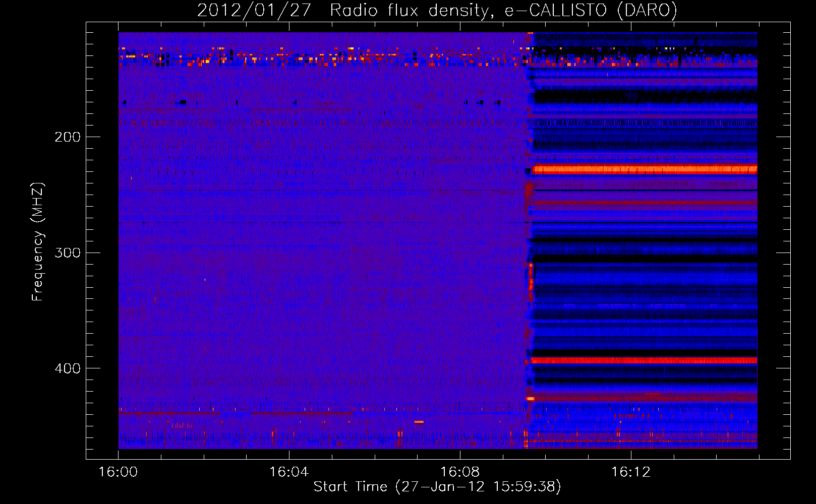Click the red emission band just below 400 MHz

point(644,360)
